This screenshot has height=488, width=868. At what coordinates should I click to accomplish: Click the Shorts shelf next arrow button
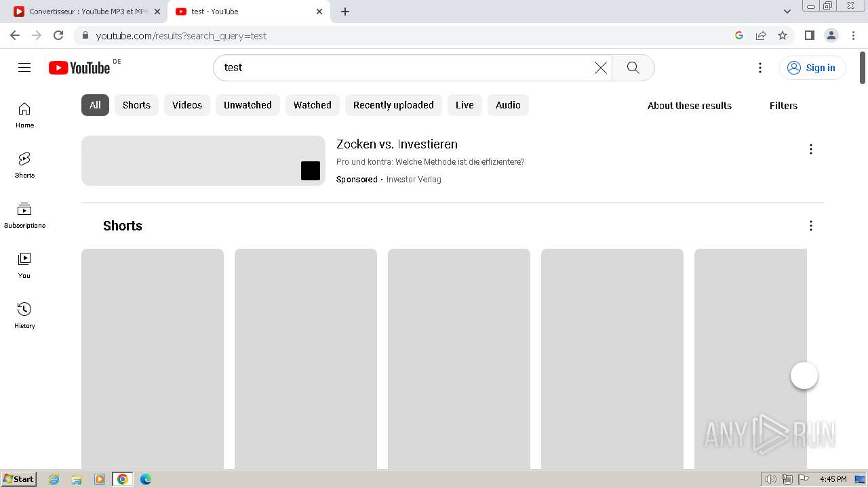[x=804, y=375]
